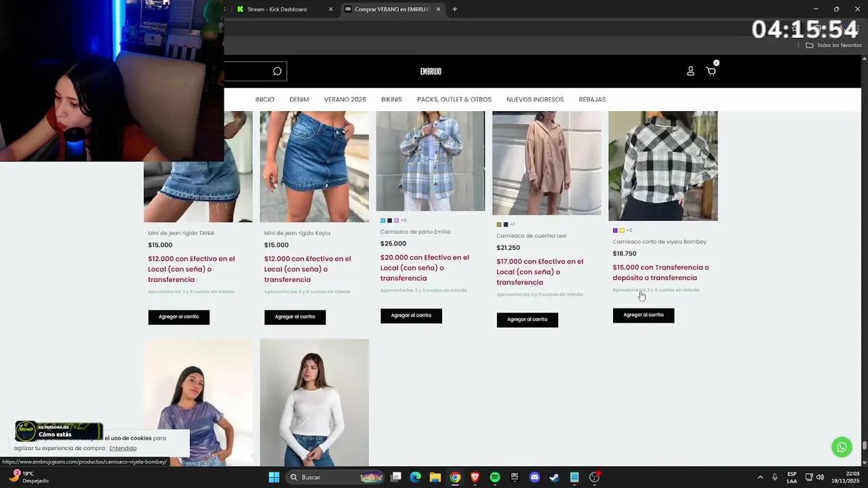Add Mini de jean rígido TANIA to cart
This screenshot has width=868, height=488.
[179, 317]
